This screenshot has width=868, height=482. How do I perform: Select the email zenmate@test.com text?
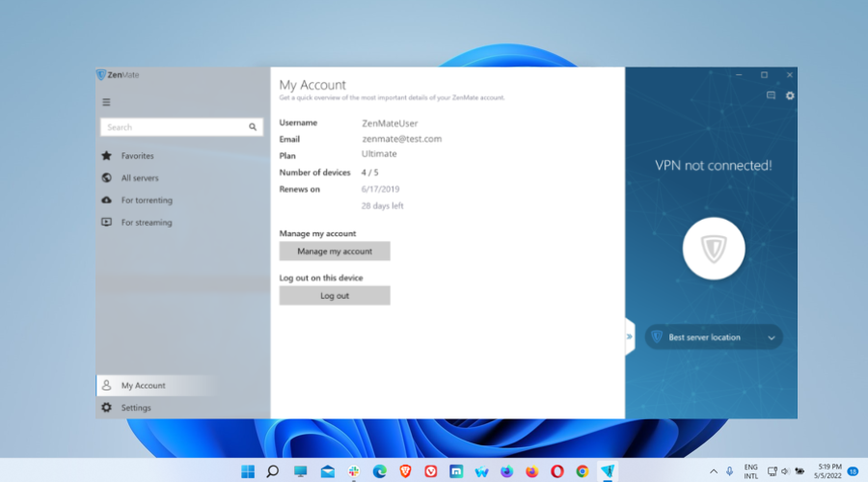[402, 139]
